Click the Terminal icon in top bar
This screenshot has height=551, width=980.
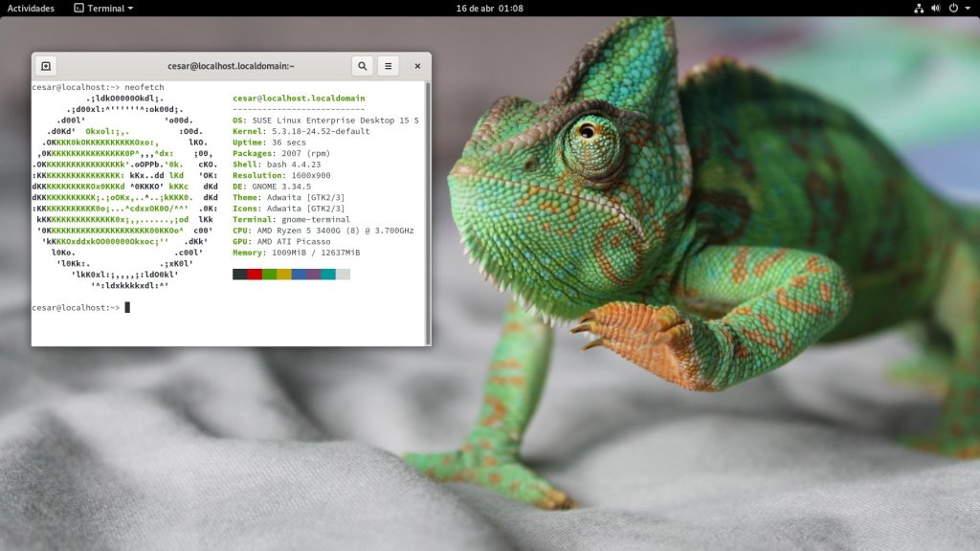pyautogui.click(x=78, y=8)
